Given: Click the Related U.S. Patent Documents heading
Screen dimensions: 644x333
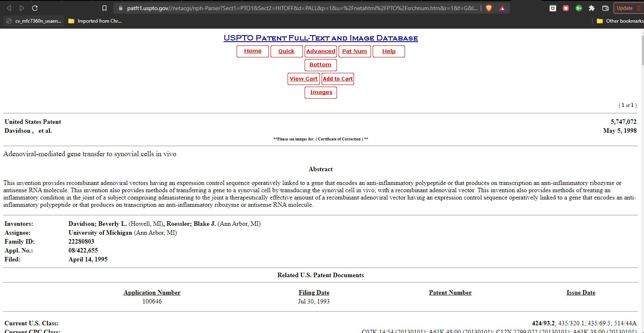Looking at the screenshot, I should (320, 275).
